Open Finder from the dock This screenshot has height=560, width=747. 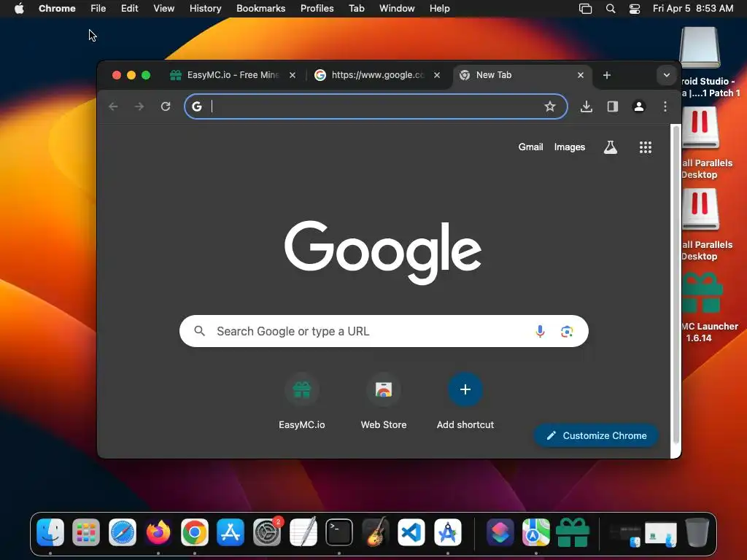tap(50, 532)
